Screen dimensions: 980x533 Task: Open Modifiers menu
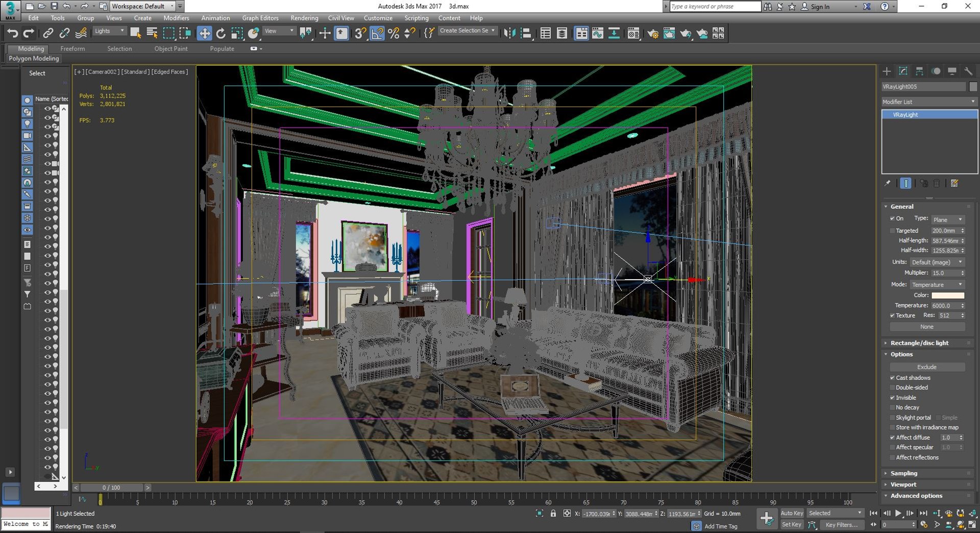tap(176, 18)
